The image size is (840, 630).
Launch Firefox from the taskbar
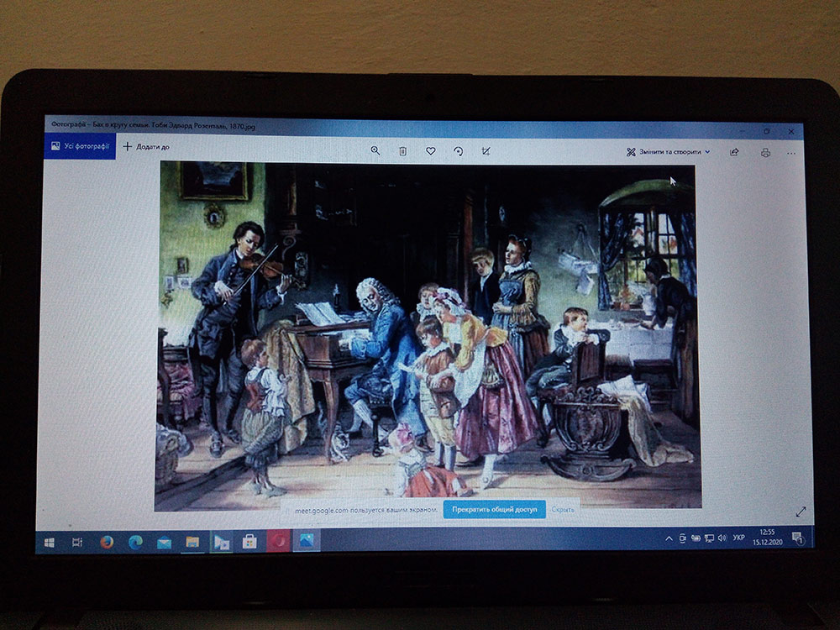(x=107, y=542)
